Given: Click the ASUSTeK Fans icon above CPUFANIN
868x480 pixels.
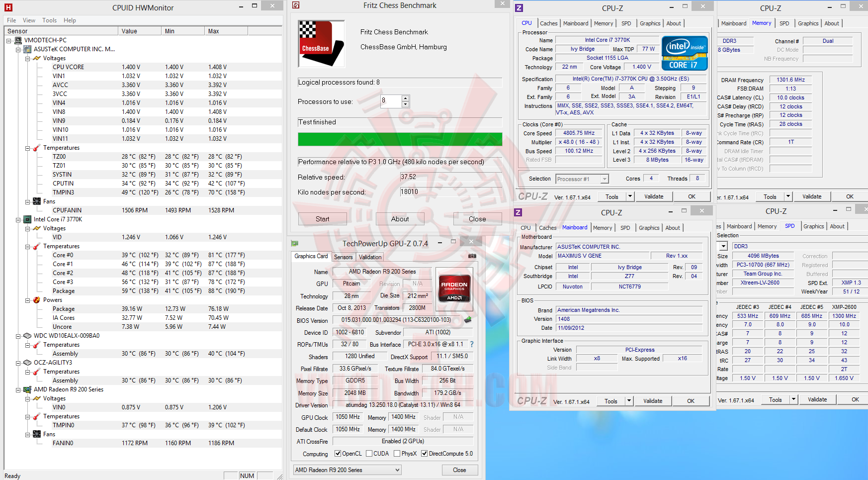Looking at the screenshot, I should 37,201.
